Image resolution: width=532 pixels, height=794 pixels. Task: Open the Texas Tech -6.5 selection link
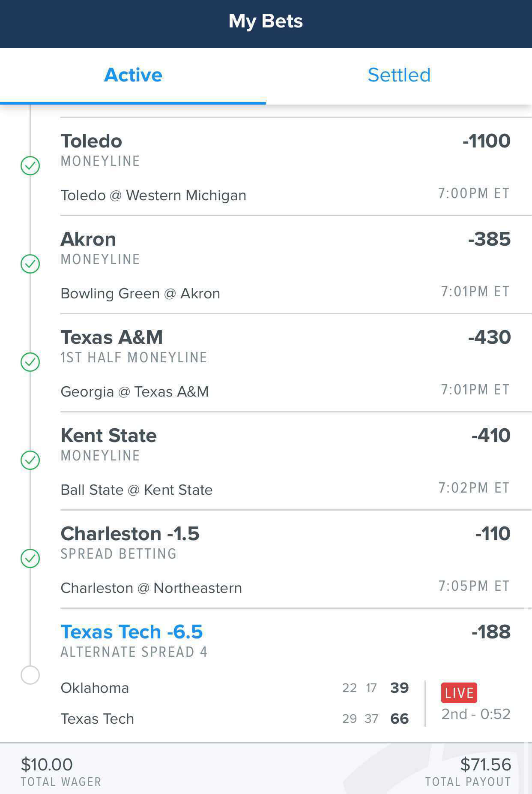132,632
